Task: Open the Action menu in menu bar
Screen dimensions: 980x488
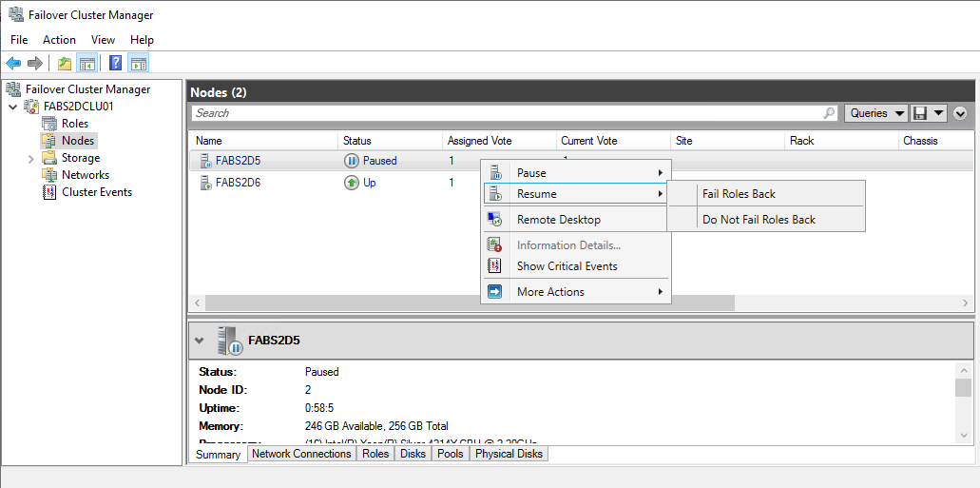Action: (59, 40)
